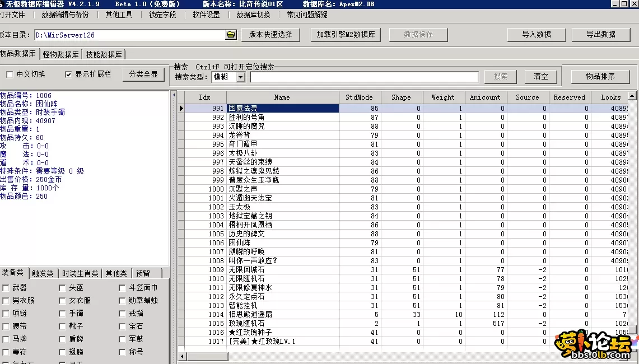This screenshot has height=364, width=639.
Task: Open the 打开文件 menu
Action: [x=12, y=15]
